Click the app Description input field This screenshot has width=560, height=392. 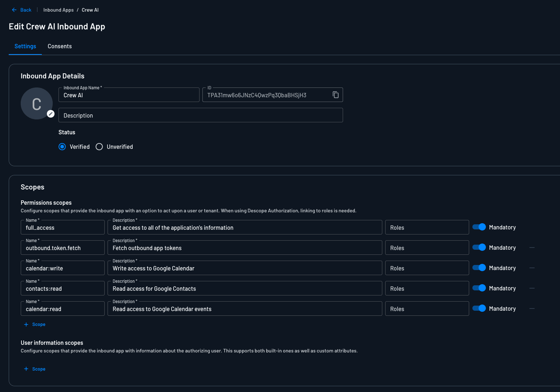pos(201,115)
